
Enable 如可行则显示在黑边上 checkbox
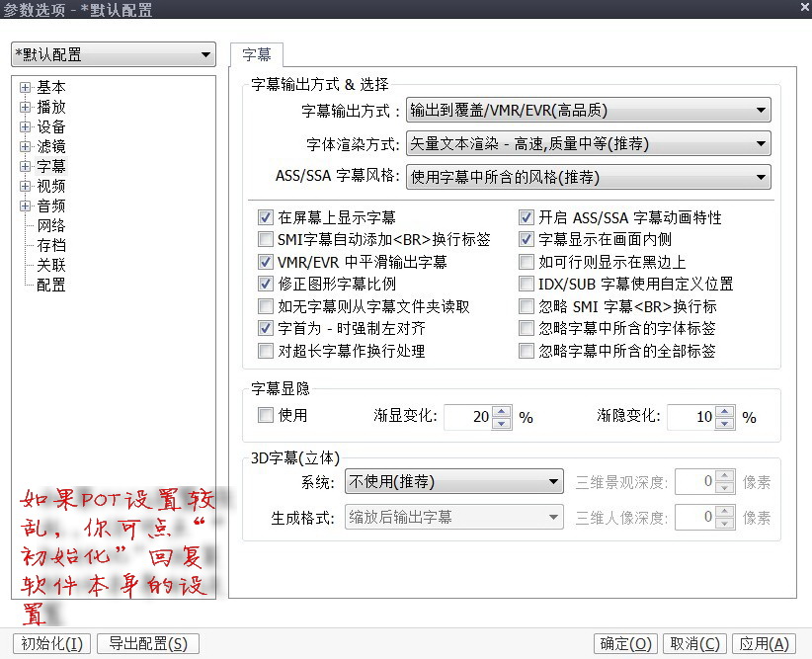527,263
